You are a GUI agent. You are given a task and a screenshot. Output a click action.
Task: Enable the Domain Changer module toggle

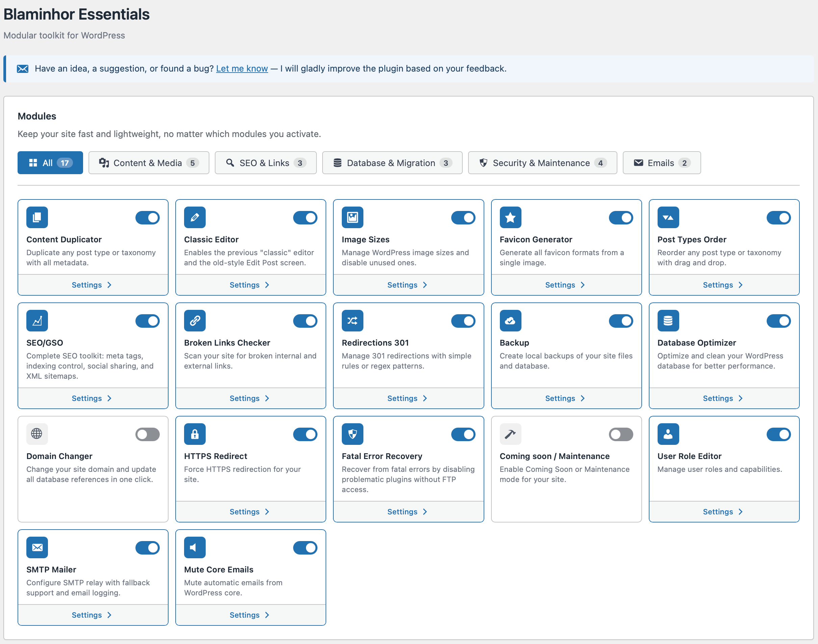tap(147, 434)
